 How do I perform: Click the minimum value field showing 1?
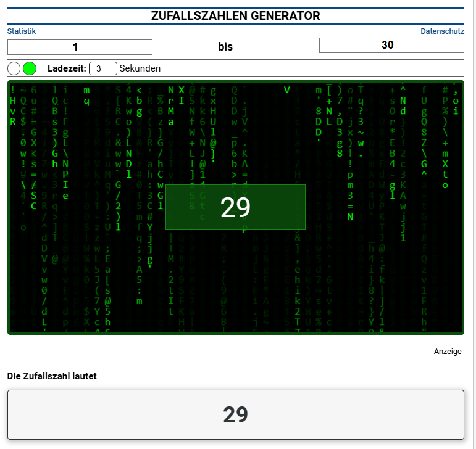pos(80,47)
